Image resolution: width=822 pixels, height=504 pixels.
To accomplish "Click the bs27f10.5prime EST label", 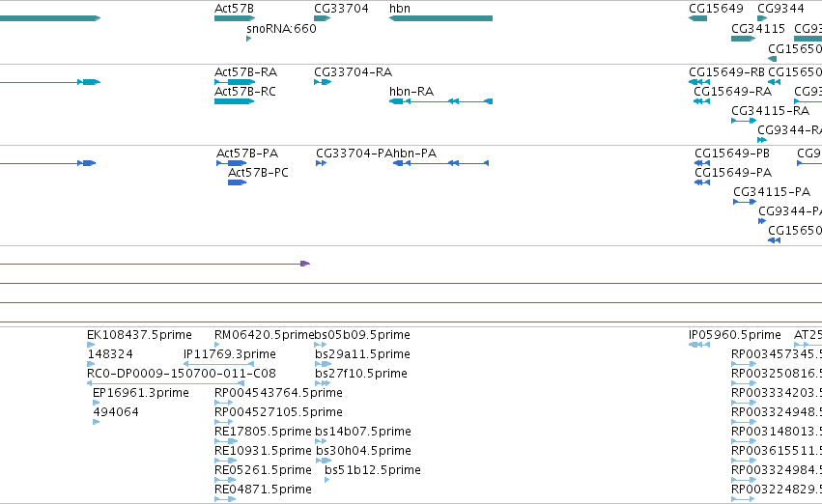I will [x=361, y=373].
